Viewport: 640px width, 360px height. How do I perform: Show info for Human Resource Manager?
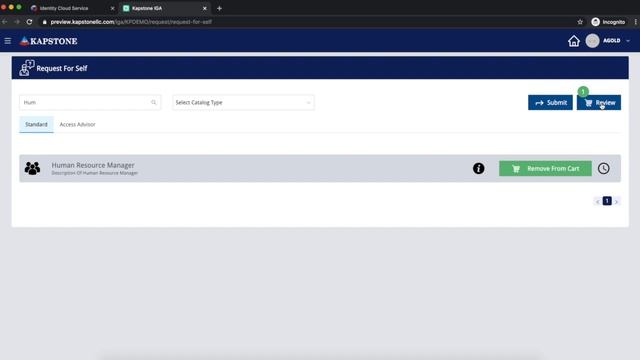478,168
